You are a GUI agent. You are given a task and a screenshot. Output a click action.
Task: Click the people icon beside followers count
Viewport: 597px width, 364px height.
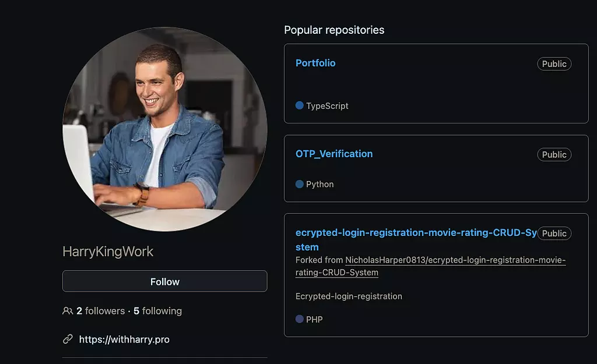pyautogui.click(x=68, y=311)
